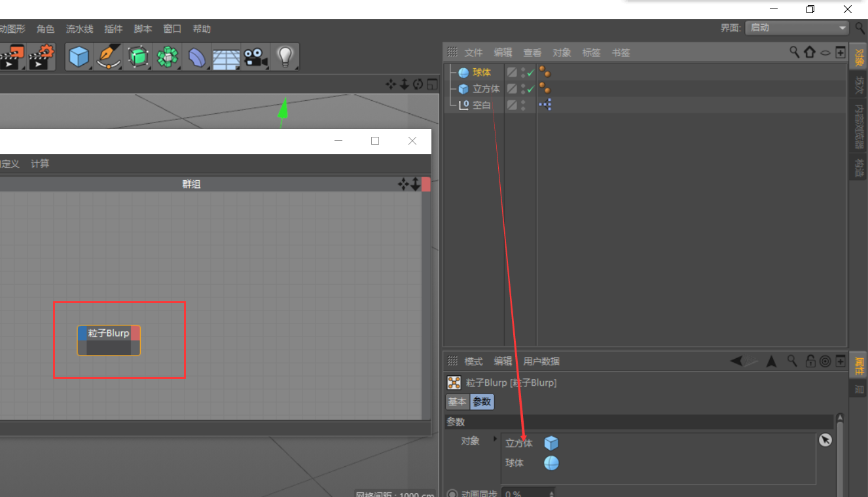This screenshot has width=868, height=497.
Task: Expand the 对象 parameter disclosure triangle
Action: click(495, 438)
